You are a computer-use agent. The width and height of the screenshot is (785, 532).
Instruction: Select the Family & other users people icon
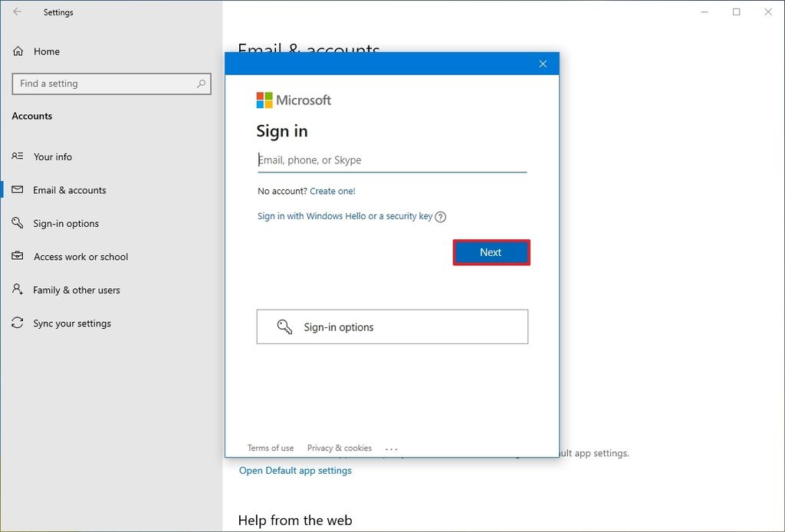pos(17,290)
